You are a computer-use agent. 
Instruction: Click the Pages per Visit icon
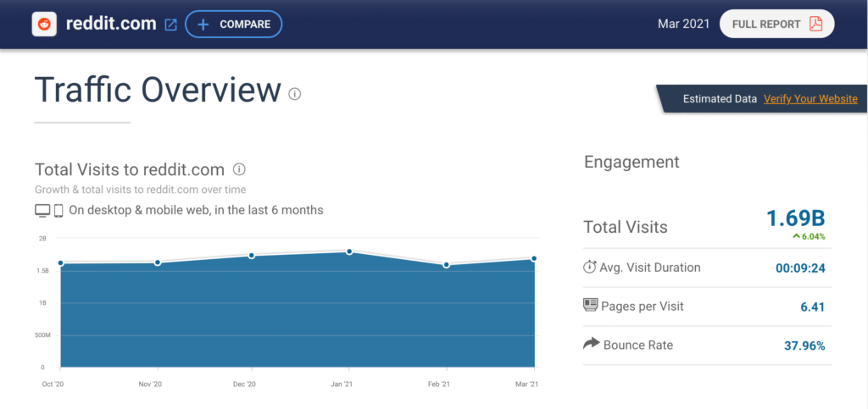tap(591, 306)
